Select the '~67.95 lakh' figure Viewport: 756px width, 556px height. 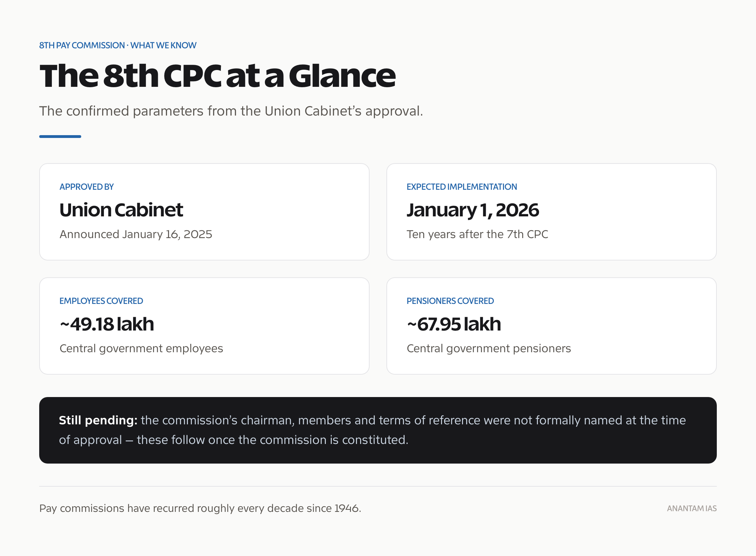pos(454,324)
